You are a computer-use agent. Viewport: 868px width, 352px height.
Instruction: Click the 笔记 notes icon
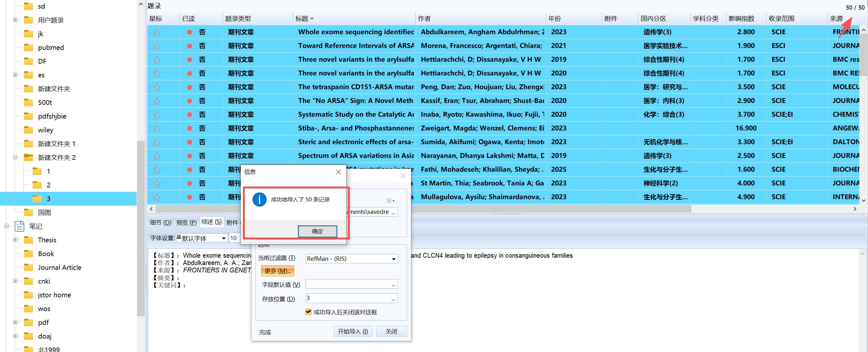tap(20, 226)
